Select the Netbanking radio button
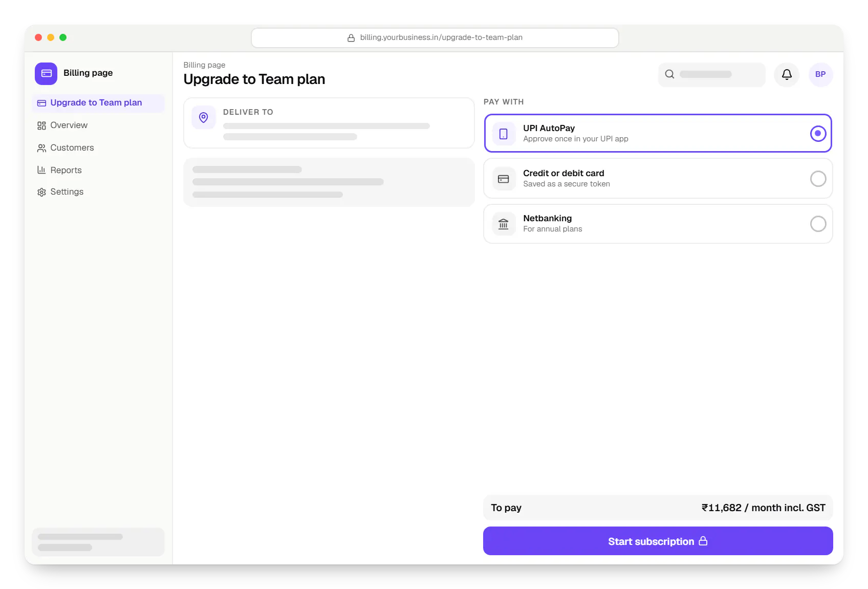The height and width of the screenshot is (589, 868). click(x=818, y=224)
